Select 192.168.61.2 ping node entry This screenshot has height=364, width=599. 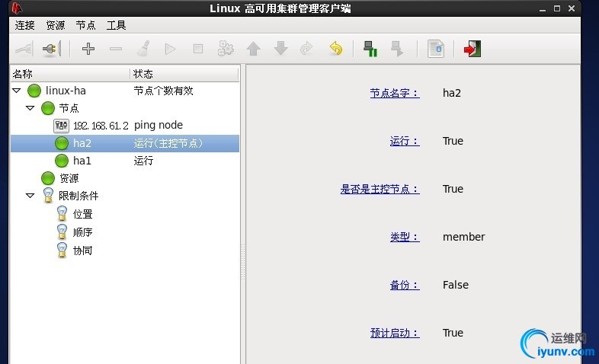point(101,126)
